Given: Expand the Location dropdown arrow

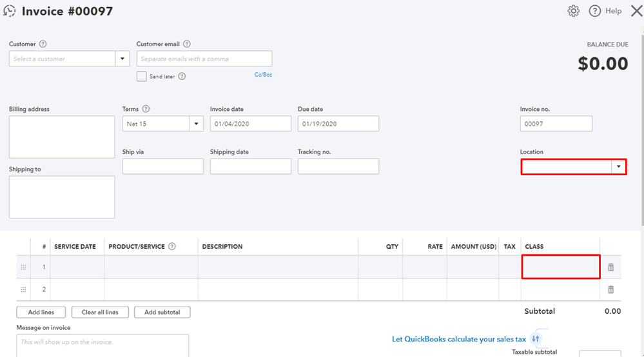Looking at the screenshot, I should click(618, 167).
